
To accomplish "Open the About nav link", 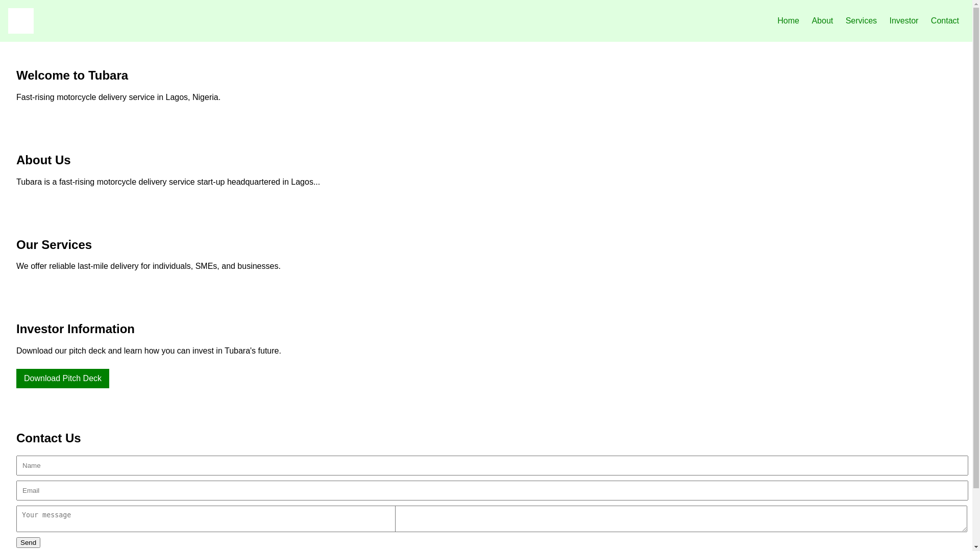I will 822,21.
